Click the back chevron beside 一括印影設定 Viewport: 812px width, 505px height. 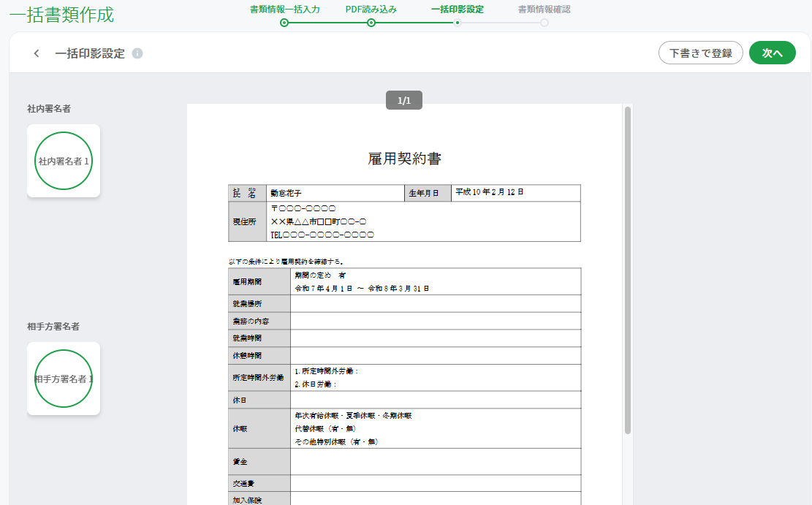pyautogui.click(x=37, y=53)
